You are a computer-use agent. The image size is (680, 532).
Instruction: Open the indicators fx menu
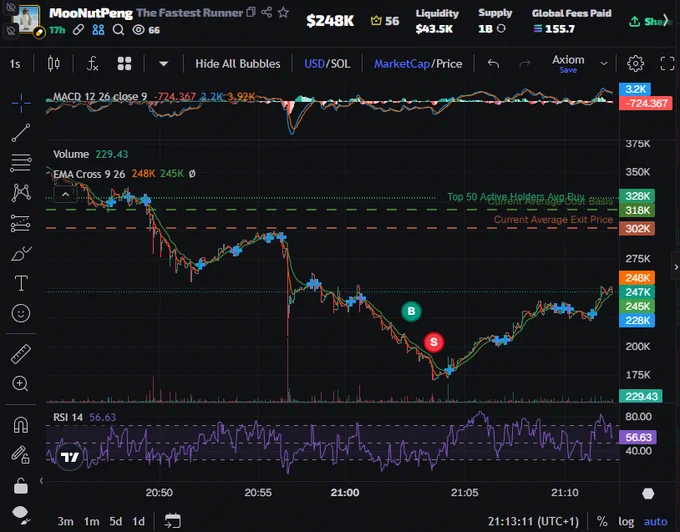[92, 64]
